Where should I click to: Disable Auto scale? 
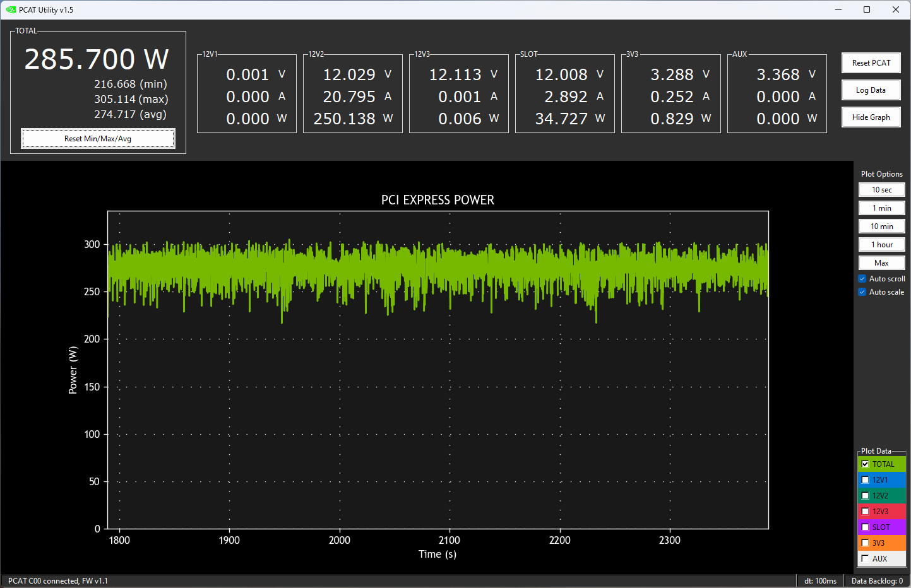pos(862,291)
